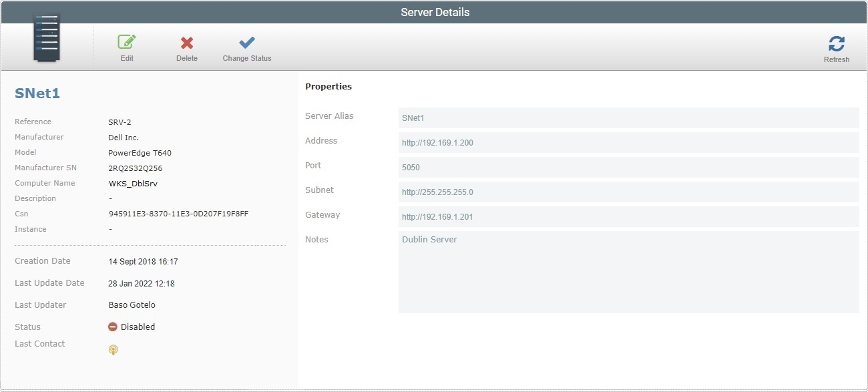This screenshot has height=392, width=868.
Task: Click the Subnet input field
Action: (x=628, y=192)
